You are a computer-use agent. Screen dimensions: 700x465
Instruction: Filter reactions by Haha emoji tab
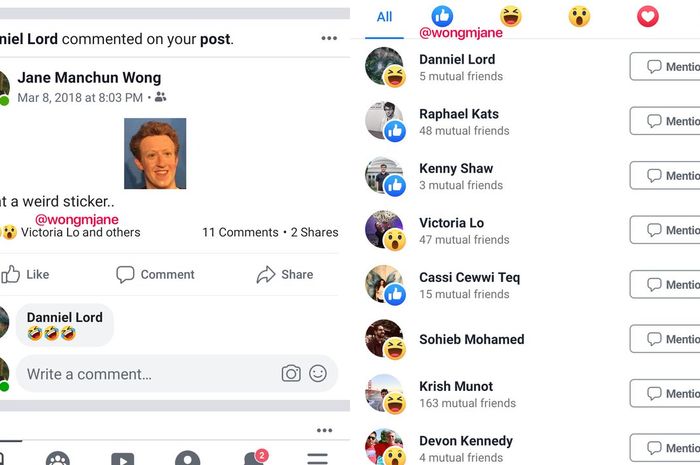coord(511,17)
